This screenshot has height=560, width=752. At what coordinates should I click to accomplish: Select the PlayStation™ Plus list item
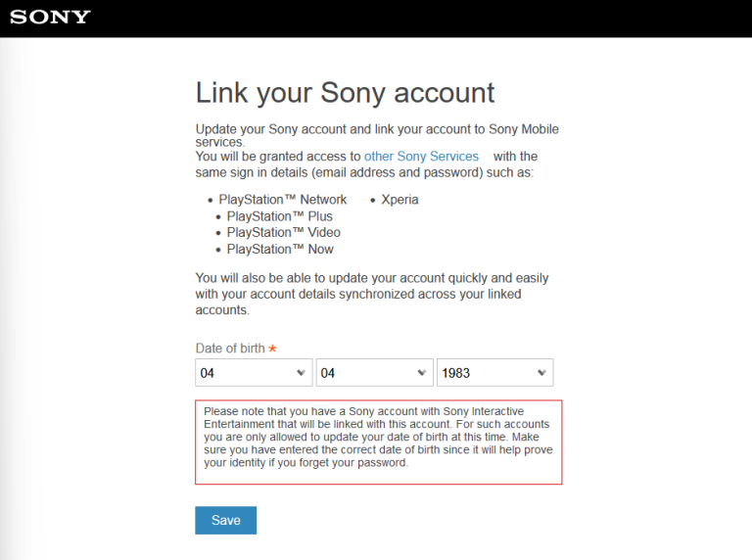(279, 216)
